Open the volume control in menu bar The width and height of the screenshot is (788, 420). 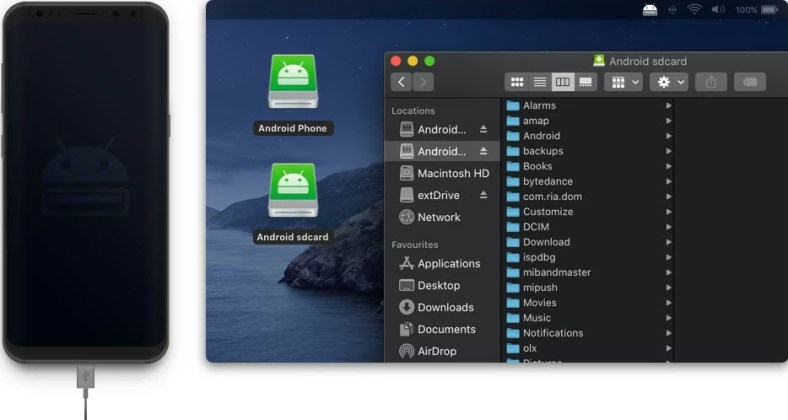[718, 10]
